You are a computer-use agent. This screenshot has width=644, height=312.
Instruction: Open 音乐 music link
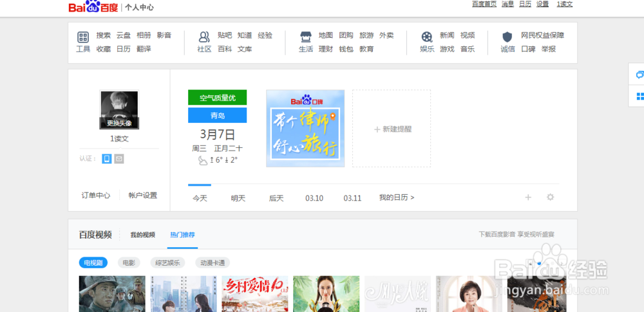click(468, 49)
